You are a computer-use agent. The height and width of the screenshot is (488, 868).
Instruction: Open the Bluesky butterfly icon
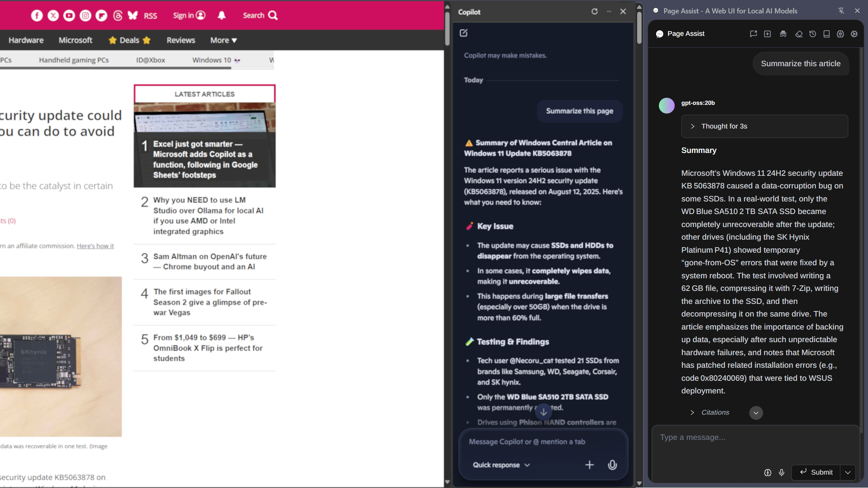pyautogui.click(x=133, y=15)
